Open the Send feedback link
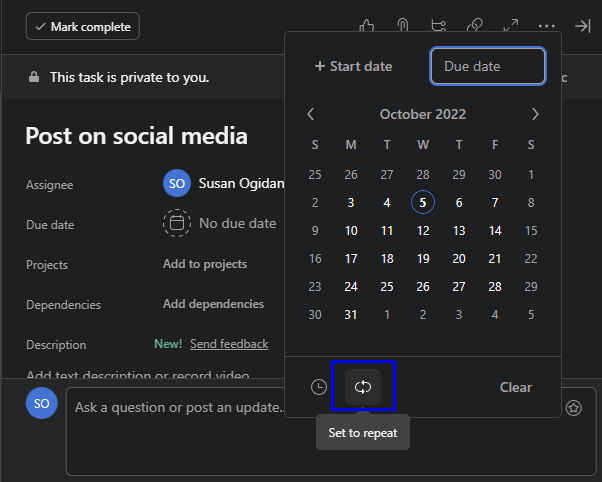 (229, 344)
